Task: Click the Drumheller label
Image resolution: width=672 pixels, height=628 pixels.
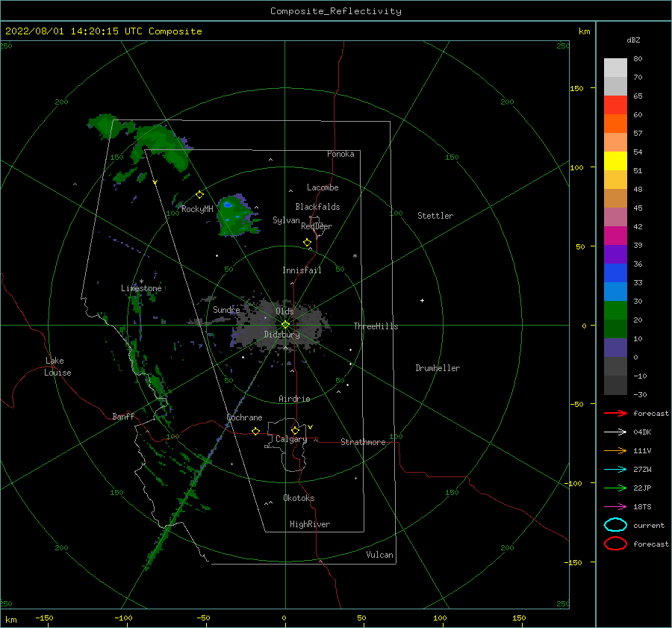Action: click(438, 368)
